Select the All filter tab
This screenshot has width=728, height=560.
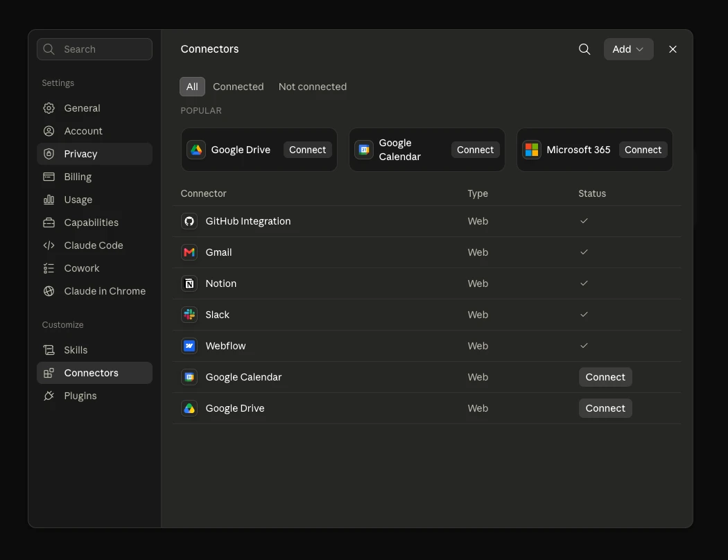192,87
